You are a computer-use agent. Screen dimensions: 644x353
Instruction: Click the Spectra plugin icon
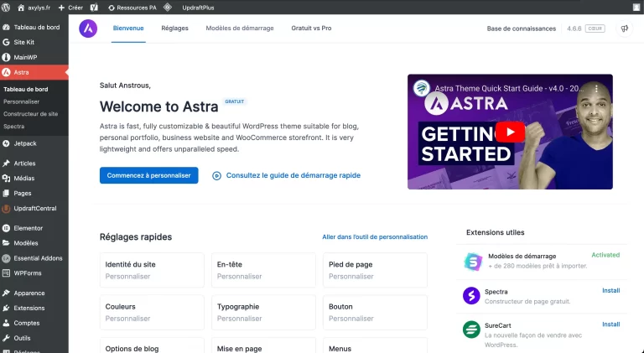pyautogui.click(x=471, y=295)
